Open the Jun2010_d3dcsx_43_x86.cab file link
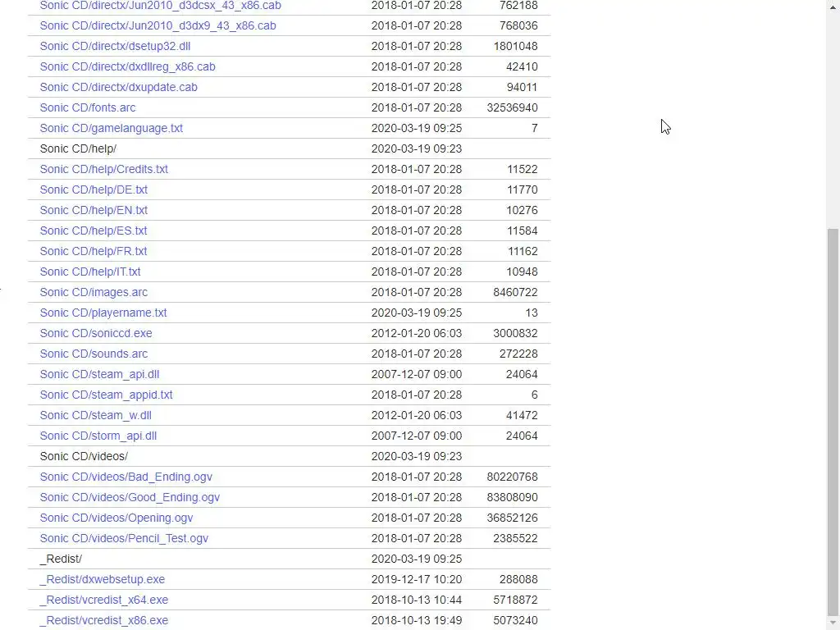The width and height of the screenshot is (840, 630). [160, 6]
